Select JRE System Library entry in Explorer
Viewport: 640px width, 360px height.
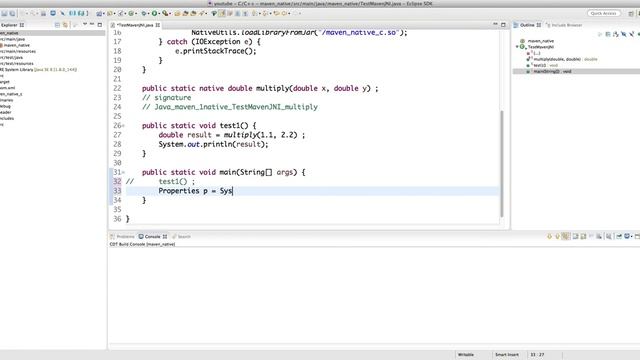coord(38,70)
